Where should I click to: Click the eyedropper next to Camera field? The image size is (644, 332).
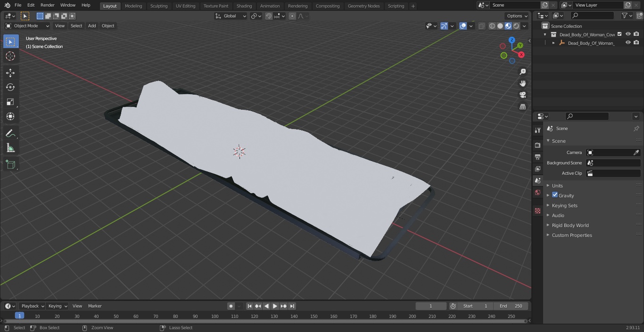[636, 153]
